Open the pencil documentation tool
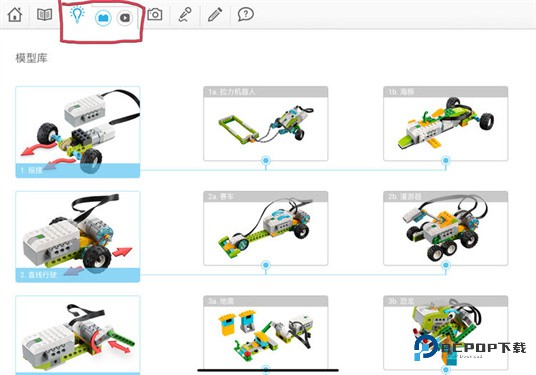The image size is (536, 375). [215, 15]
